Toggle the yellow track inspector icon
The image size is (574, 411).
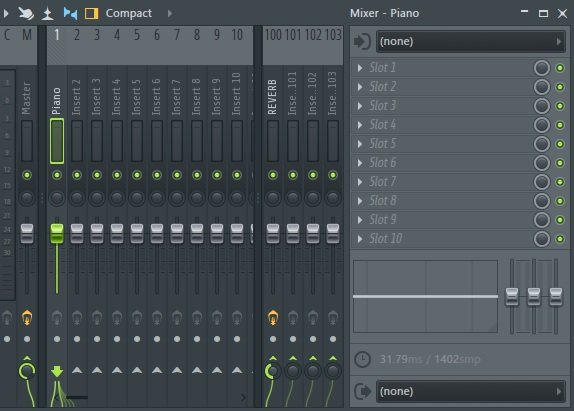[91, 14]
